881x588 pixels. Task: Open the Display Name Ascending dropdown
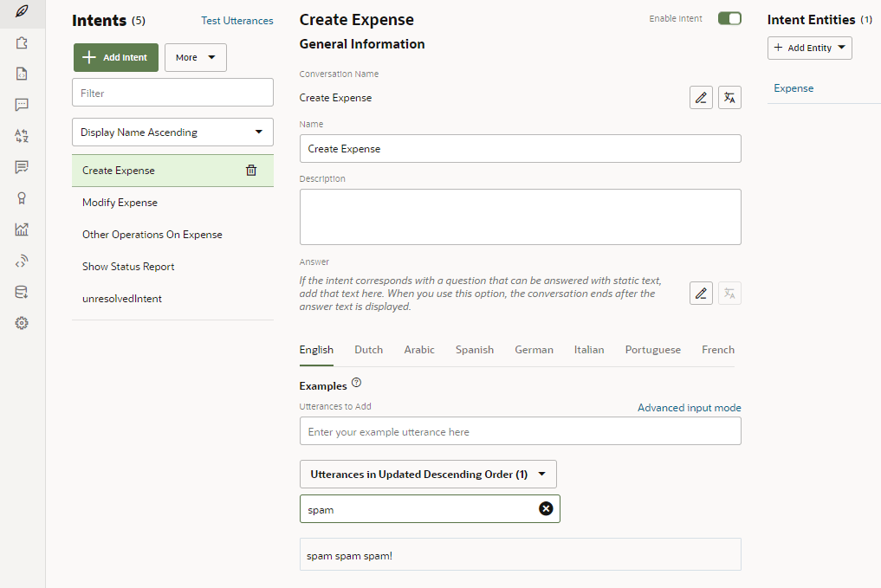click(172, 132)
